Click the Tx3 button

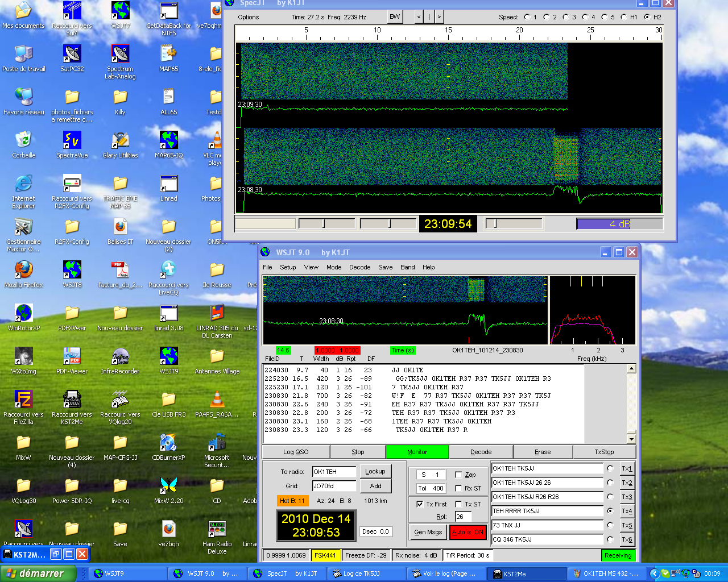click(627, 497)
